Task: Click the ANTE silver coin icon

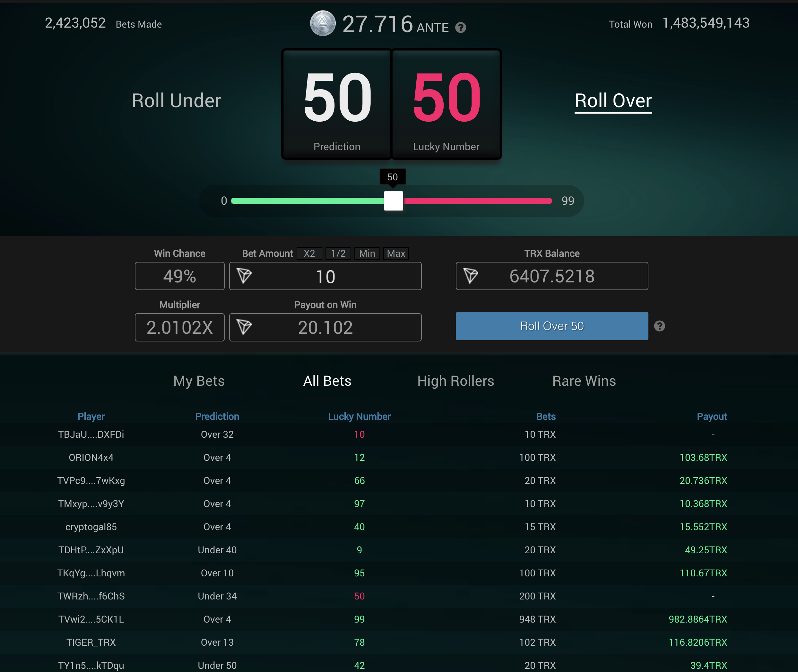Action: pos(323,23)
